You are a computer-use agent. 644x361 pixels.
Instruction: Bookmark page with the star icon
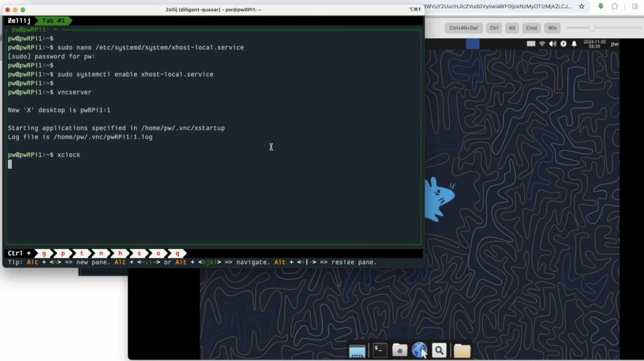click(x=582, y=6)
